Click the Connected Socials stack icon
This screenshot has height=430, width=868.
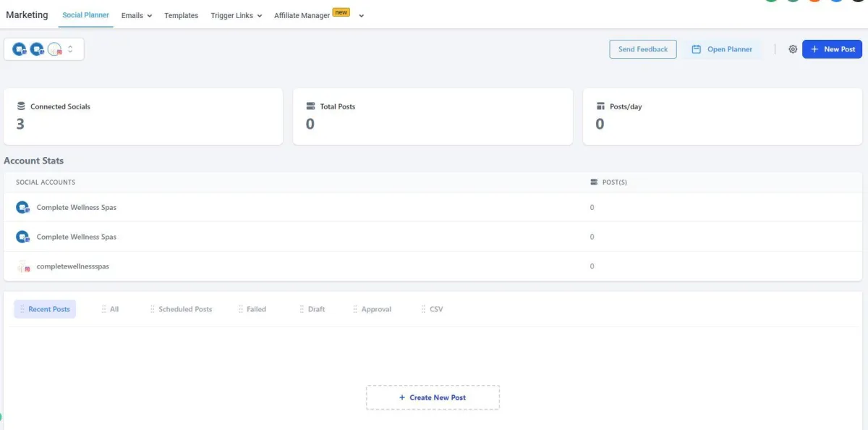[21, 106]
